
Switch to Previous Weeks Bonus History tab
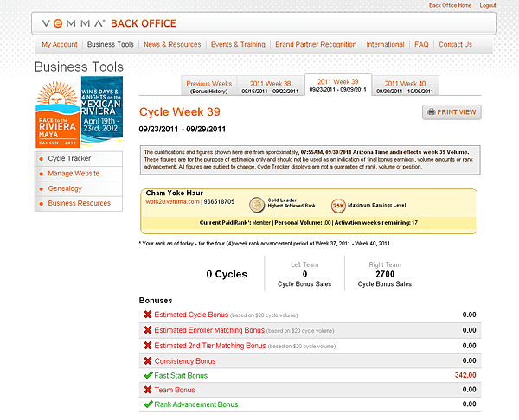pyautogui.click(x=208, y=86)
